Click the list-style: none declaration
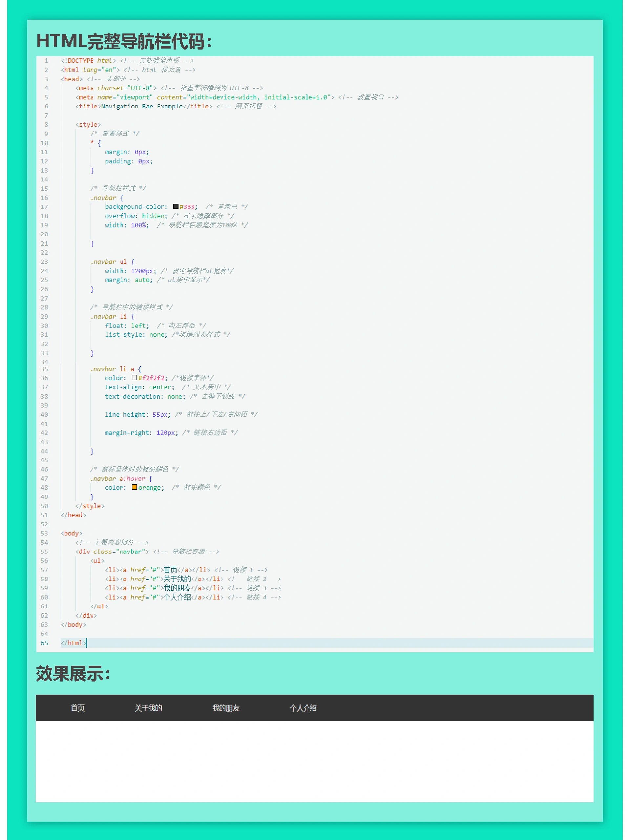This screenshot has height=840, width=630. tap(136, 335)
